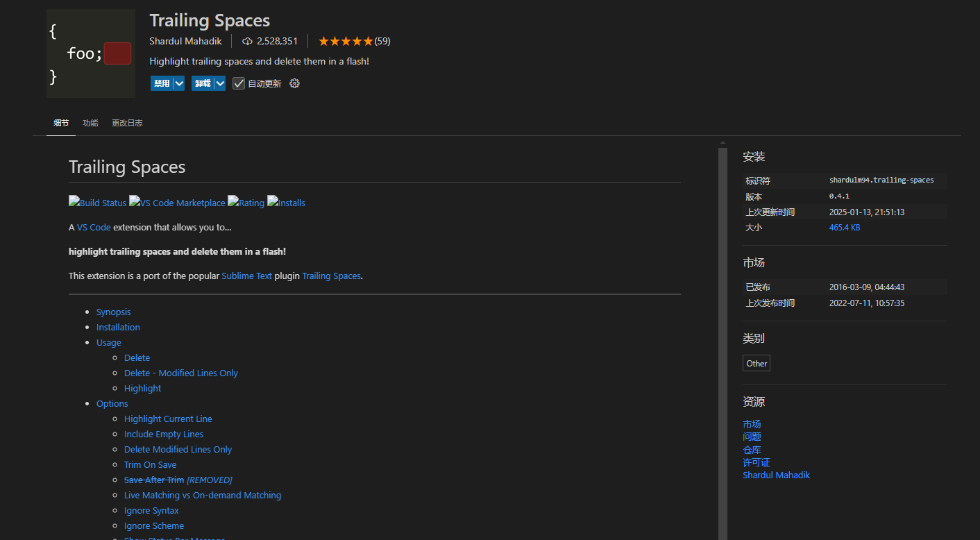Screen dimensions: 980x540
Task: Open Live Matching vs On-demand Matching link
Action: click(203, 495)
